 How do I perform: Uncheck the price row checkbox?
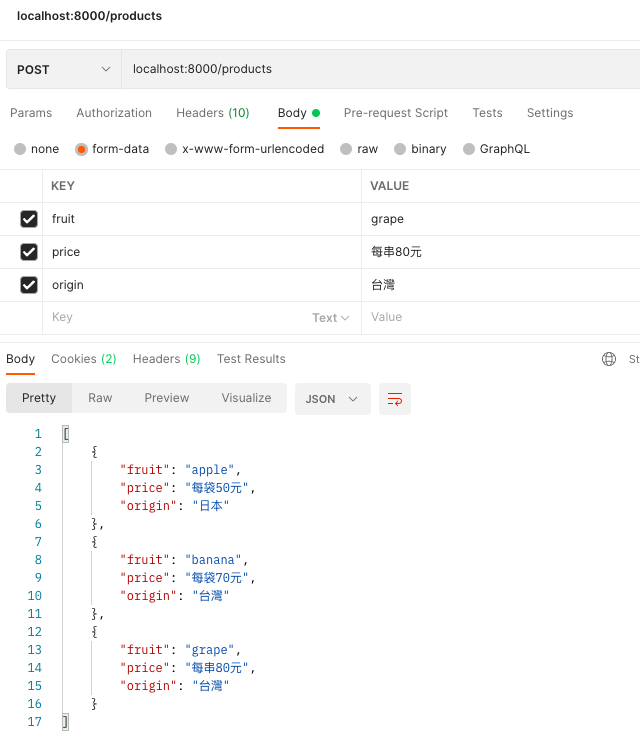(x=29, y=252)
